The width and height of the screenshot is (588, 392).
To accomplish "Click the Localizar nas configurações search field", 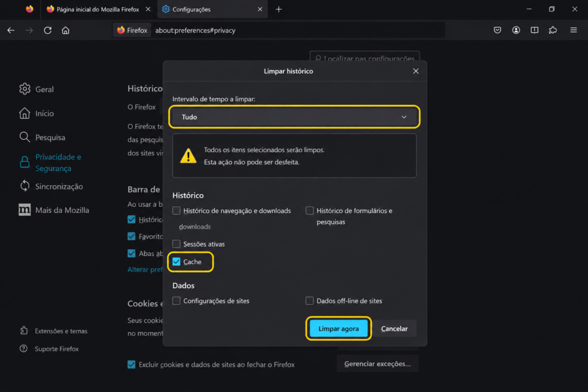I will click(x=365, y=56).
